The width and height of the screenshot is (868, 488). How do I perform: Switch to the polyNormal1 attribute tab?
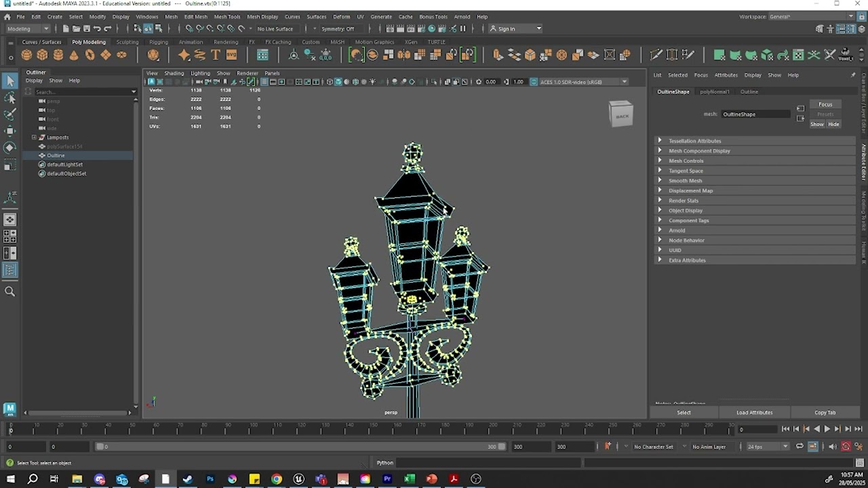tap(715, 91)
